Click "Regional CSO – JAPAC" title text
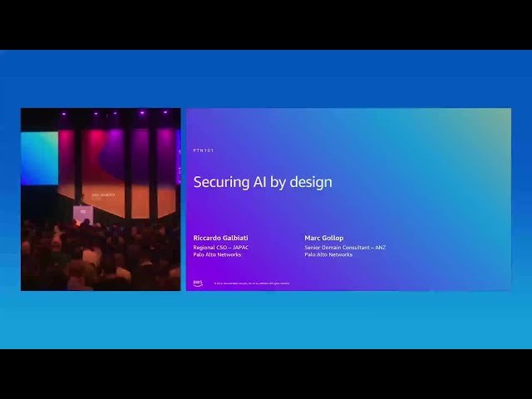Screen dimensions: 532x399 point(221,247)
